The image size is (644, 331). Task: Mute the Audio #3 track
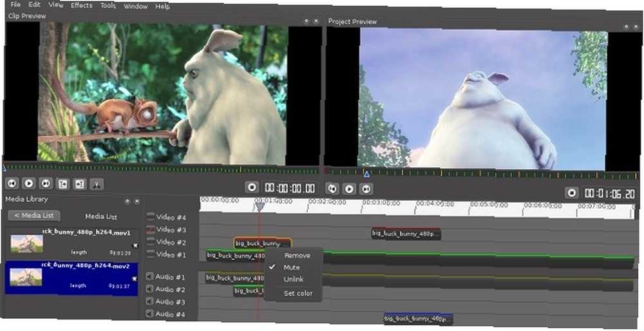[x=150, y=301]
